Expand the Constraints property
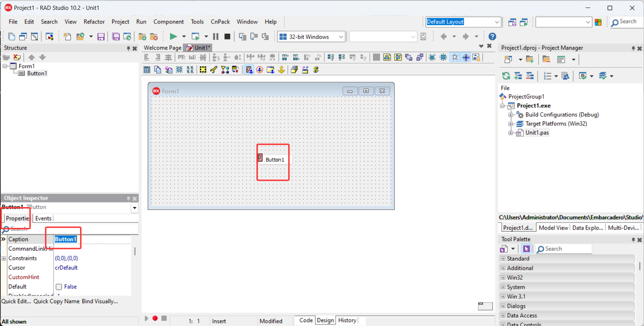The height and width of the screenshot is (326, 644). click(x=4, y=259)
